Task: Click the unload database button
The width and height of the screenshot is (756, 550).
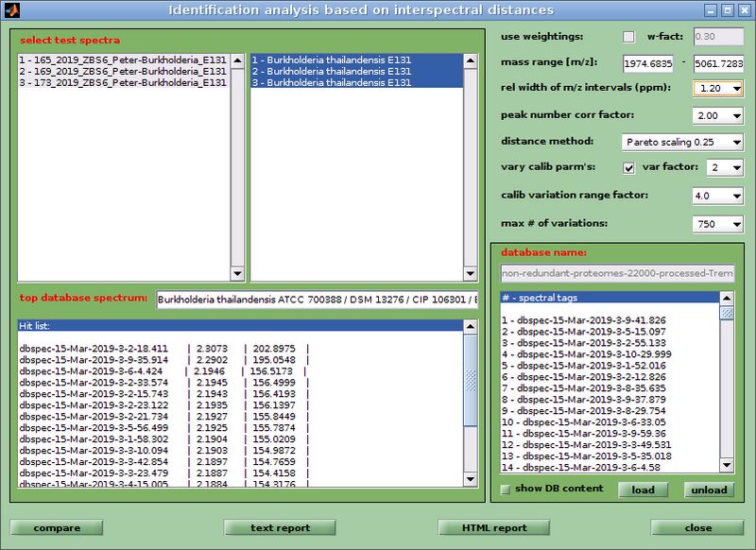Action: point(708,490)
